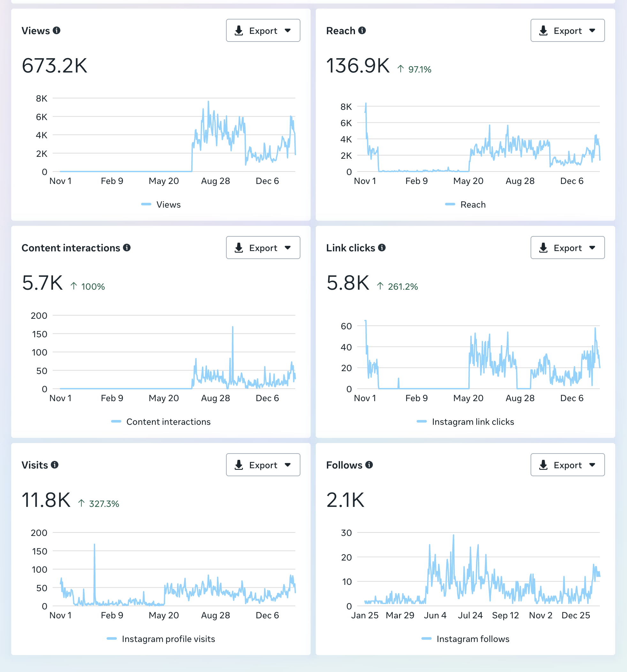627x672 pixels.
Task: Toggle the Views legend series
Action: pos(161,204)
